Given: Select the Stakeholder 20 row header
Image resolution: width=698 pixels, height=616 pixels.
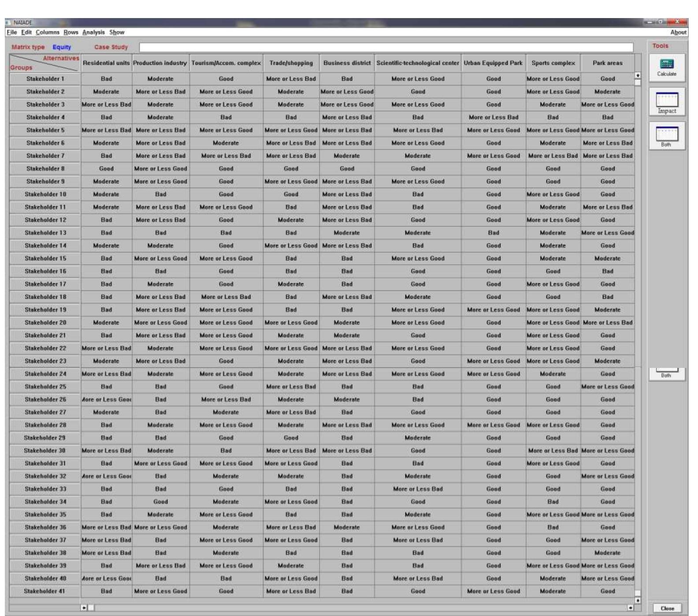Looking at the screenshot, I should (45, 323).
